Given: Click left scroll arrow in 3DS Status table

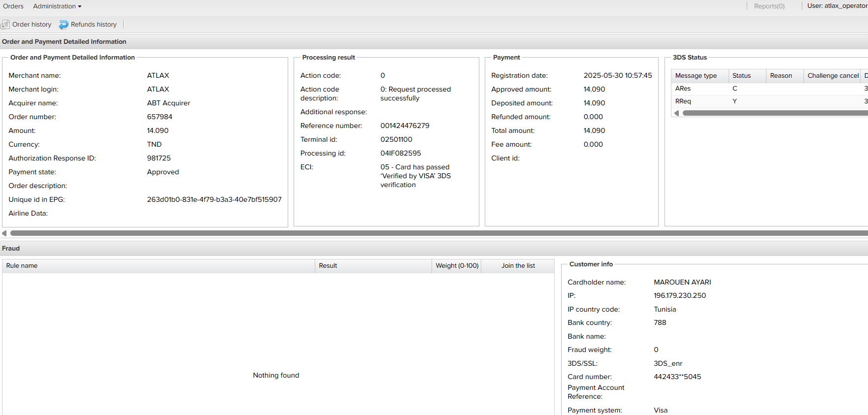Looking at the screenshot, I should click(x=676, y=113).
